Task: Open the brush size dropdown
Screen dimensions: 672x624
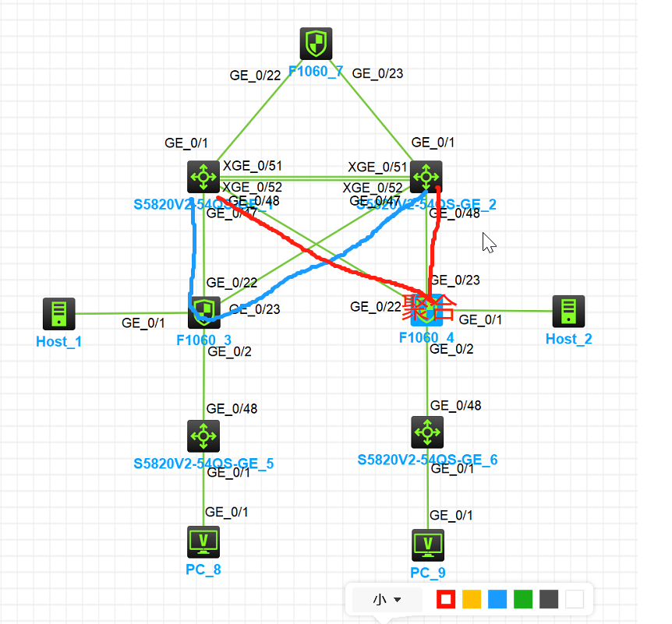Action: 387,599
